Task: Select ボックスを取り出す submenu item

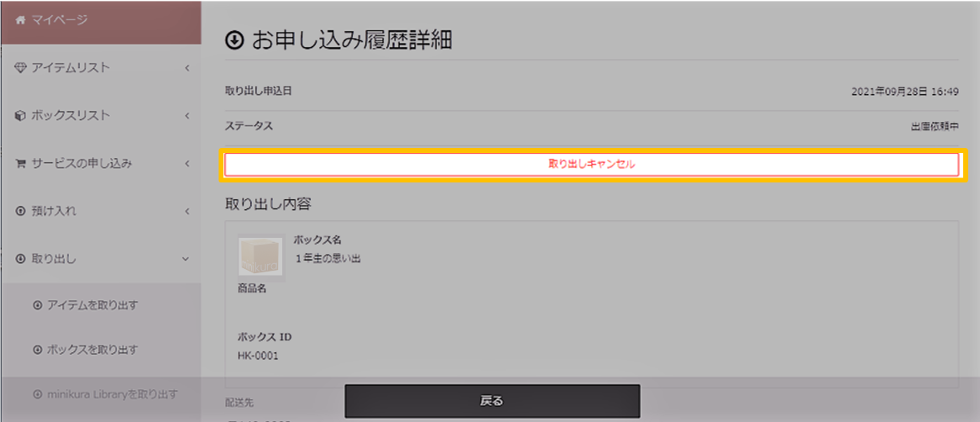Action: (102, 350)
